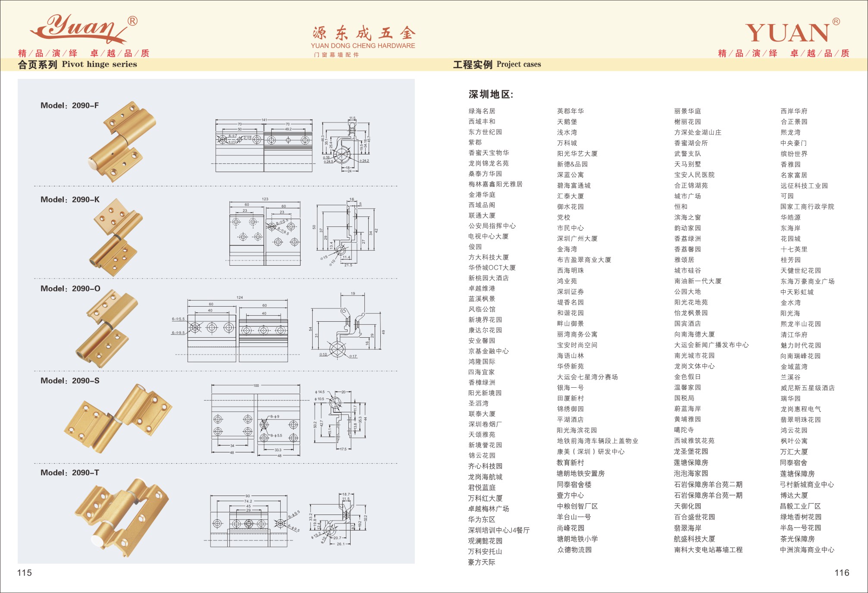This screenshot has width=868, height=593.
Task: Click the '南科大变电站幕墙工程' project entry
Action: pyautogui.click(x=708, y=550)
